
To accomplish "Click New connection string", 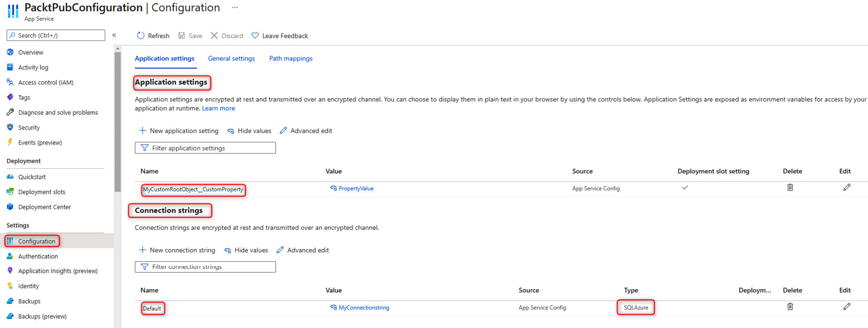I will 177,250.
